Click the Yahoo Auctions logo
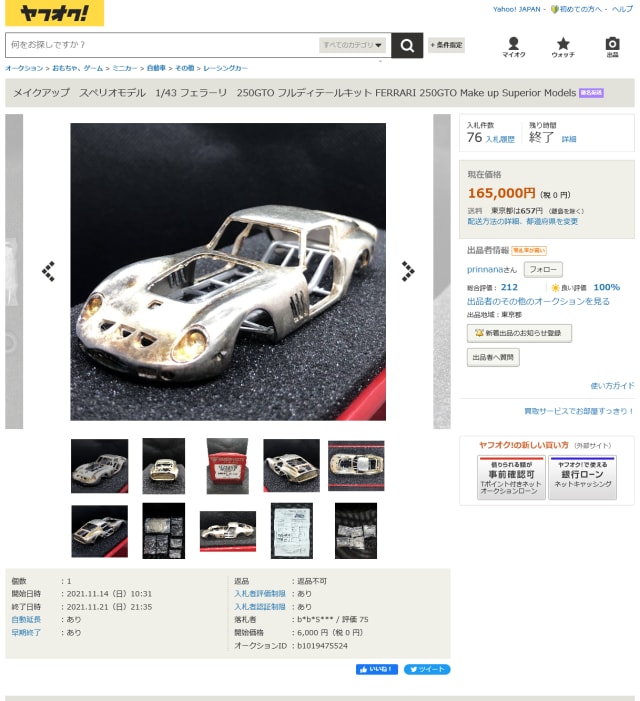Image resolution: width=640 pixels, height=701 pixels. click(x=55, y=13)
